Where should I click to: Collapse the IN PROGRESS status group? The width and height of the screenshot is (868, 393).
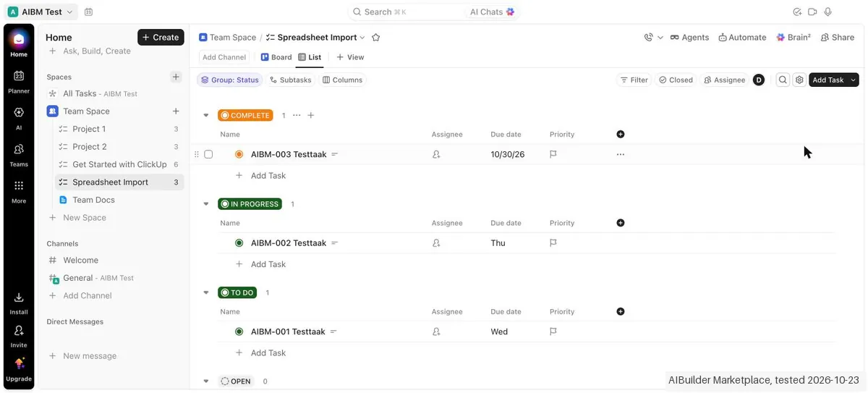pyautogui.click(x=206, y=204)
